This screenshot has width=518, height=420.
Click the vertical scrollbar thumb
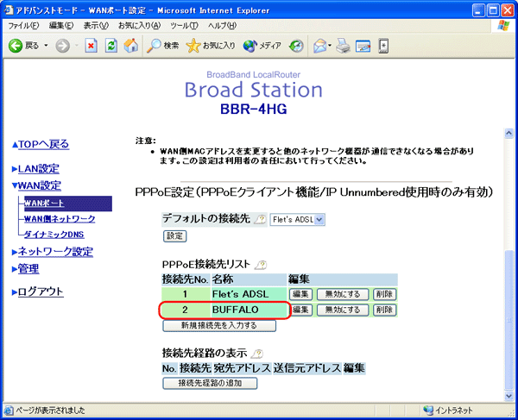click(x=509, y=320)
